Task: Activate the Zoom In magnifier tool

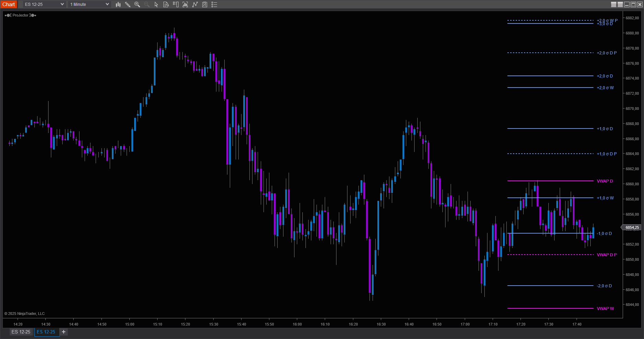Action: [137, 4]
